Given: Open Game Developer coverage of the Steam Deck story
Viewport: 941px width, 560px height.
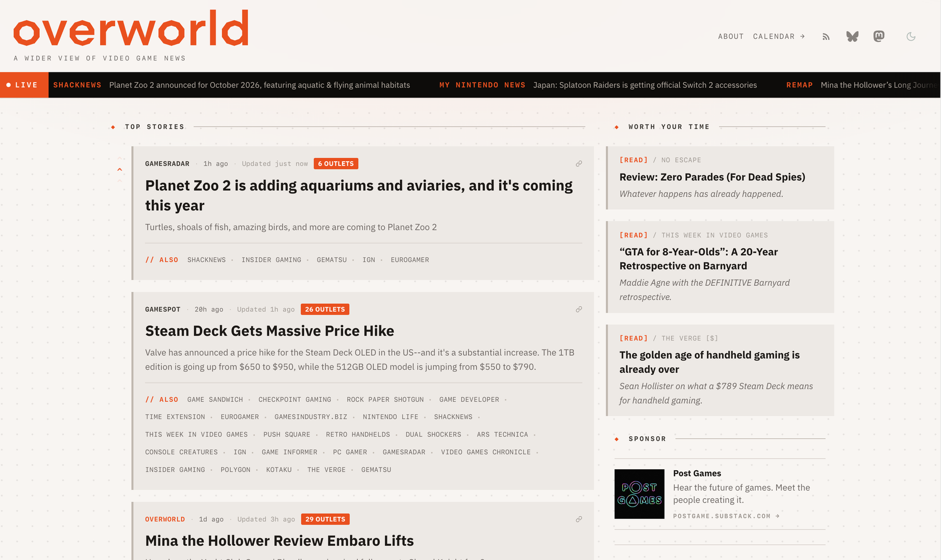Looking at the screenshot, I should (x=469, y=399).
